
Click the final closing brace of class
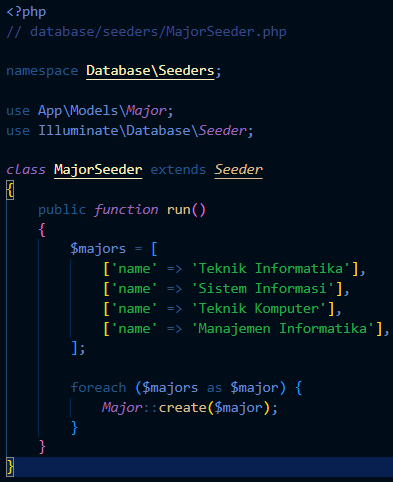10,467
